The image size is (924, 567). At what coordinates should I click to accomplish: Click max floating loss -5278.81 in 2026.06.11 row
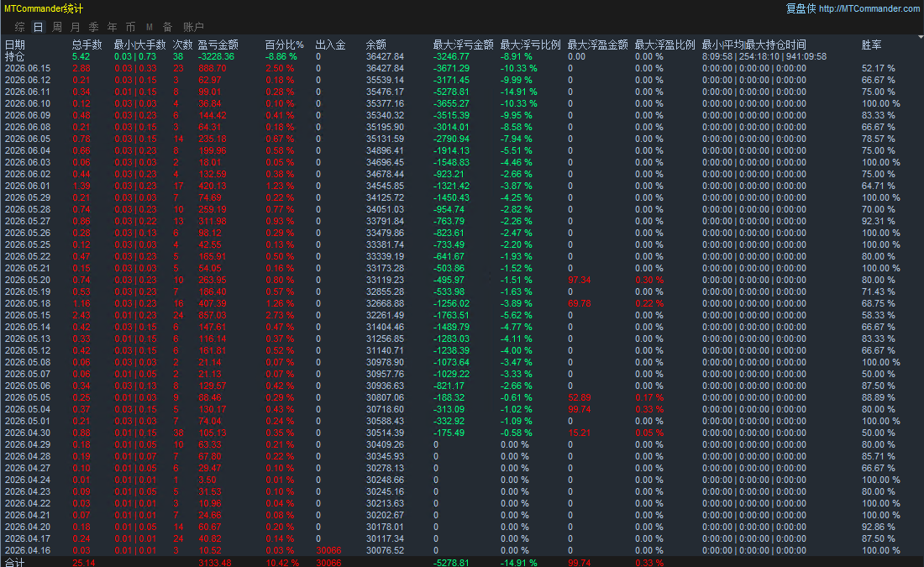pos(451,92)
